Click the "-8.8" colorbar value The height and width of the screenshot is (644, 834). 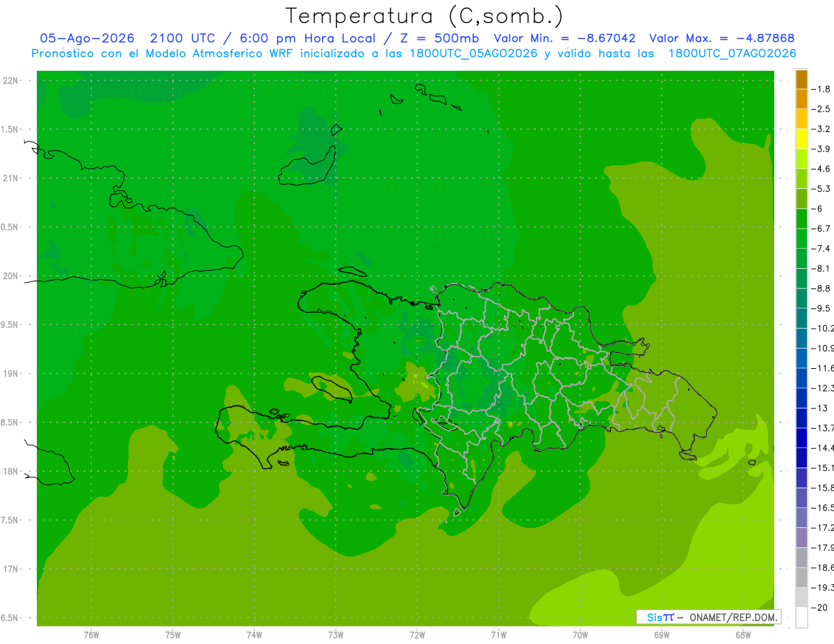point(821,288)
